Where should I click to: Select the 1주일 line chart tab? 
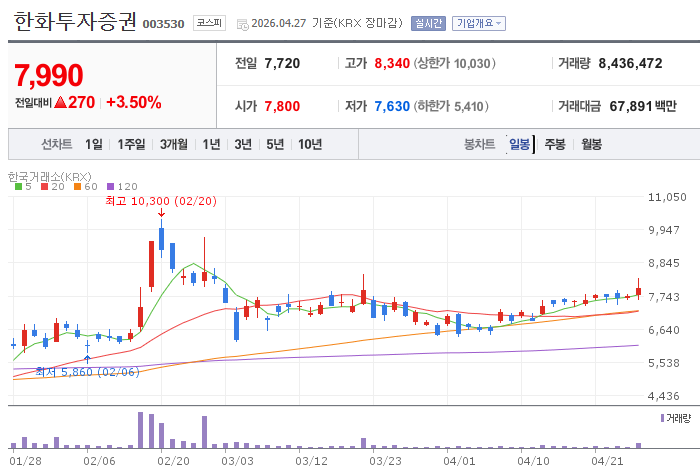tap(131, 144)
